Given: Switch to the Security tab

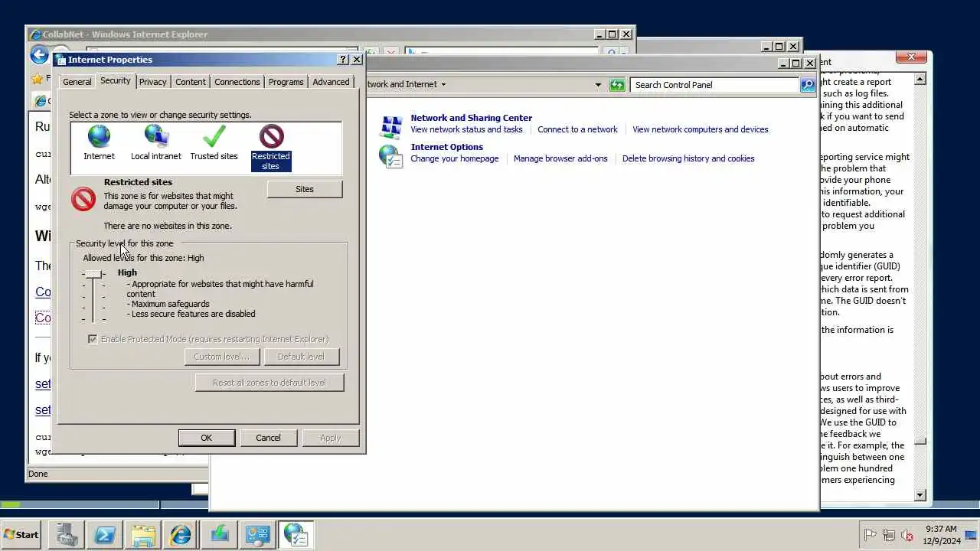Looking at the screenshot, I should [x=116, y=80].
